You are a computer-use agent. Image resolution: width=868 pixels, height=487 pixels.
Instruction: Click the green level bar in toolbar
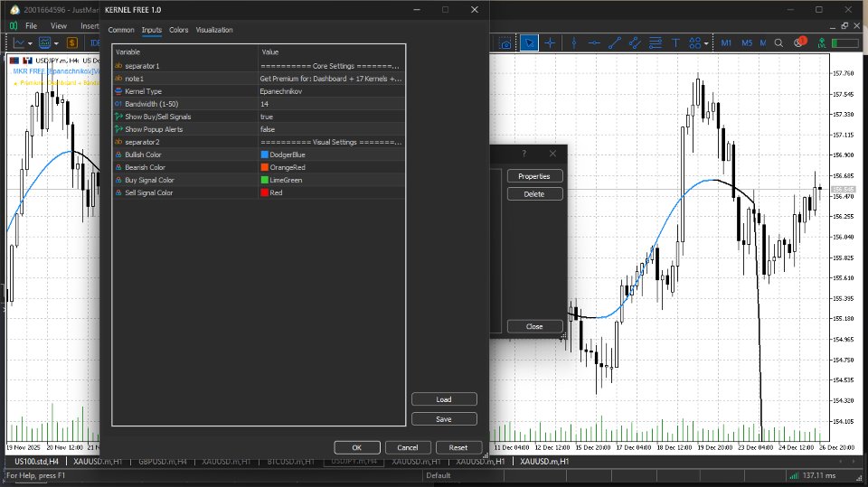tap(844, 43)
